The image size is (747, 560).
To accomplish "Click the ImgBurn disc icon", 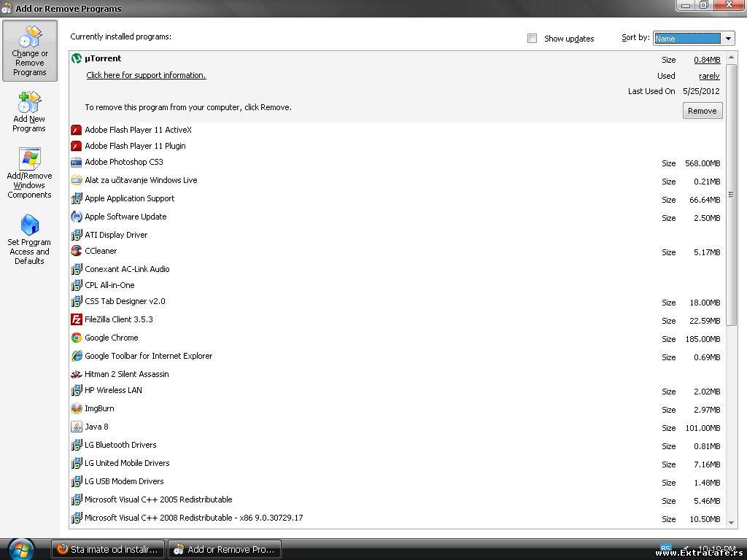I will tap(76, 408).
